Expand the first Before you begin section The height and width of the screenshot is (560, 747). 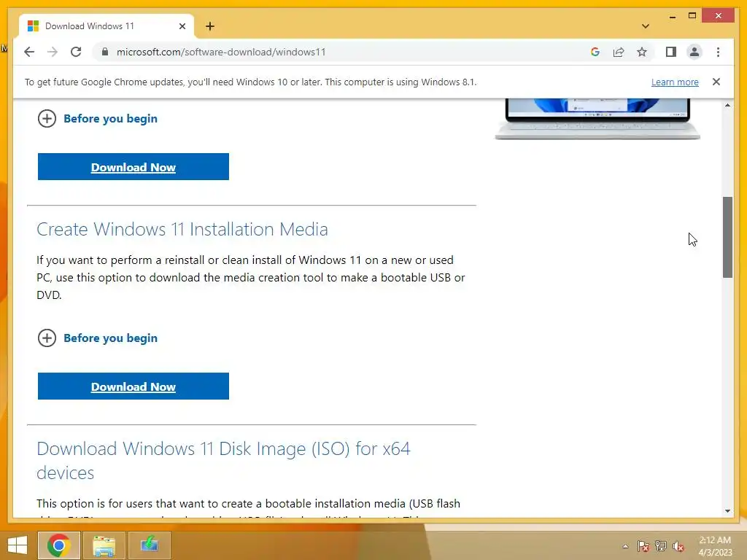(x=98, y=119)
